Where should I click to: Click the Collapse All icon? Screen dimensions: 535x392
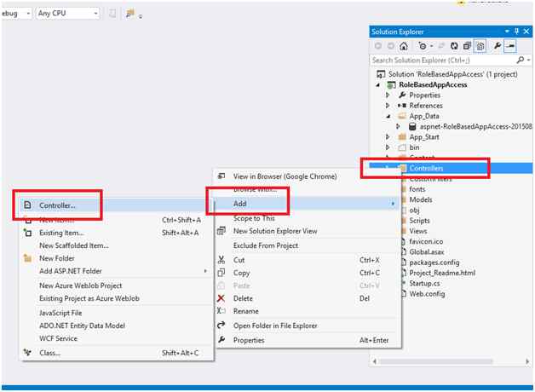point(467,46)
